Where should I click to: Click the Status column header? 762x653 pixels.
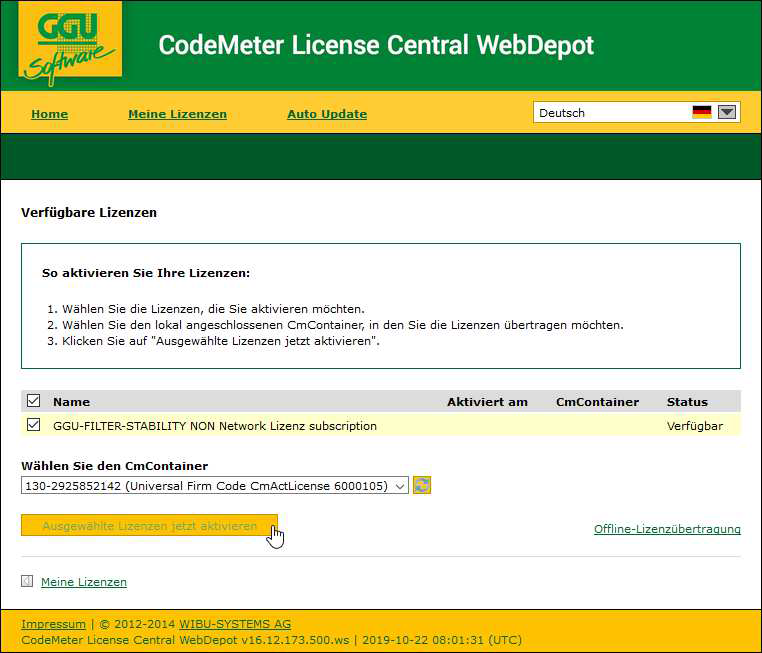click(x=687, y=402)
